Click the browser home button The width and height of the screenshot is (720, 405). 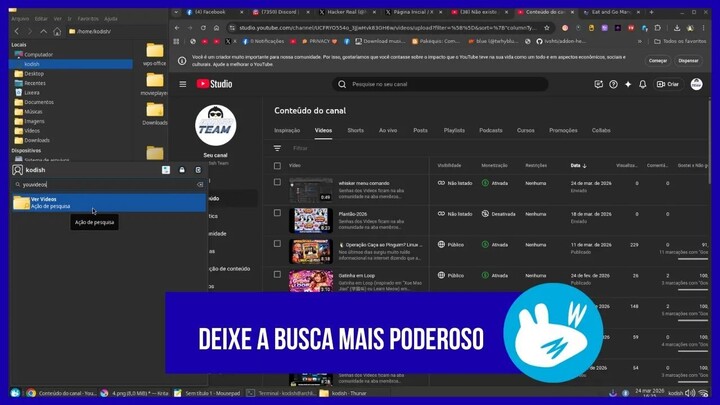coord(216,28)
